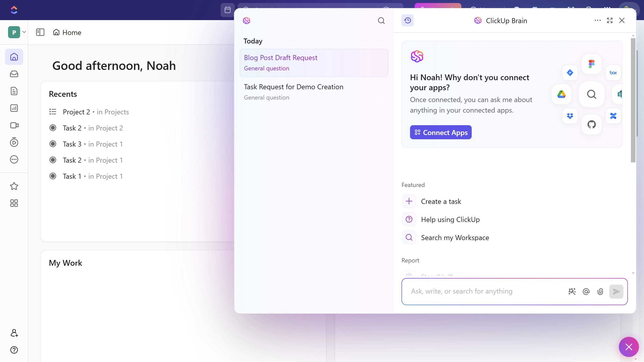
Task: Expand the More options sidebar icon
Action: click(x=14, y=159)
